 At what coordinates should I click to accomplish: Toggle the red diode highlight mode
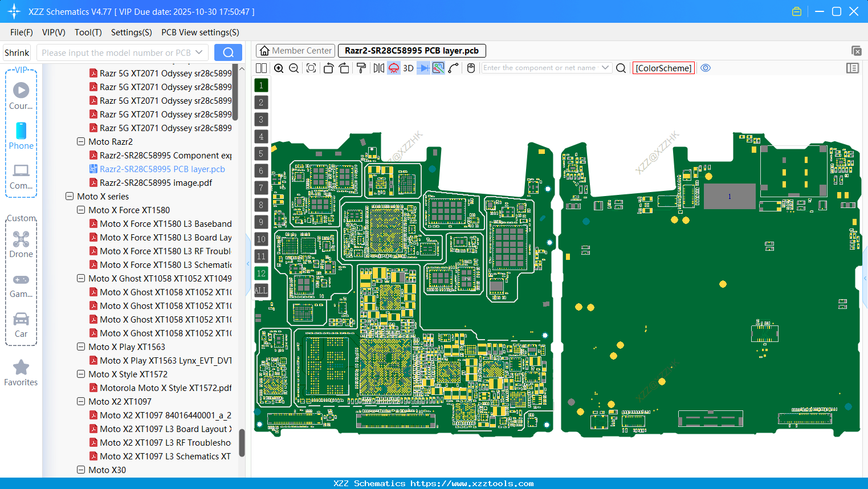[393, 68]
